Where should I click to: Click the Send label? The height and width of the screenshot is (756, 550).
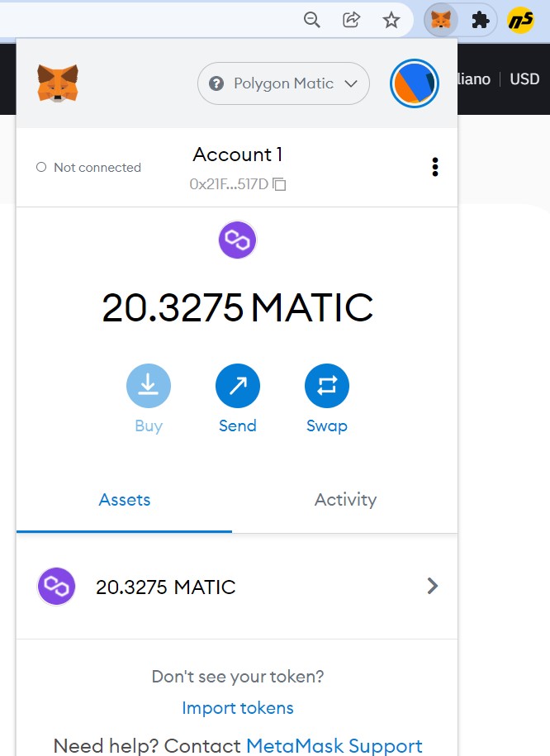[238, 426]
